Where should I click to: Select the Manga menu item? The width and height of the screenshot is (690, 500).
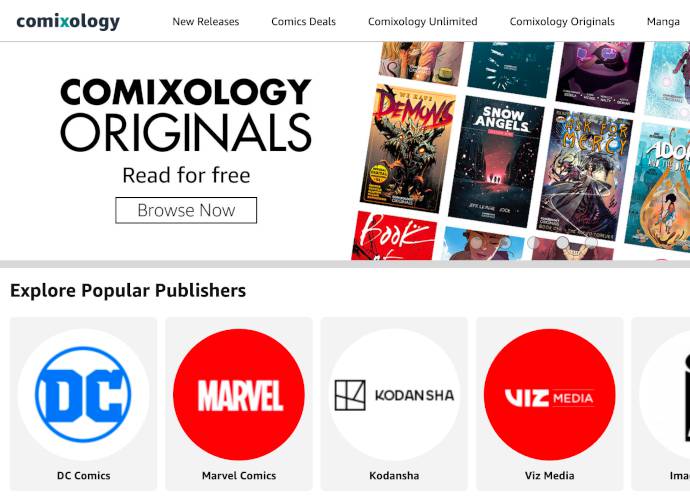click(x=663, y=22)
